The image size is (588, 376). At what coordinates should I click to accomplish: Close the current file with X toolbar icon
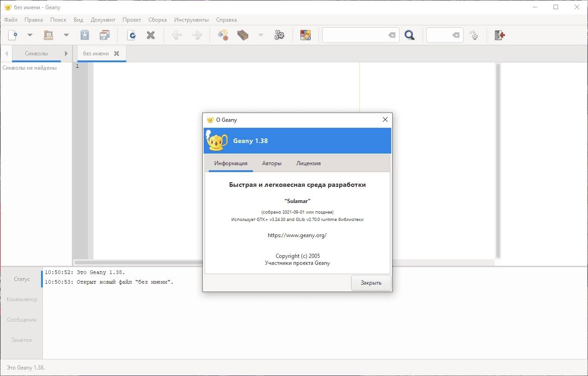[x=151, y=35]
